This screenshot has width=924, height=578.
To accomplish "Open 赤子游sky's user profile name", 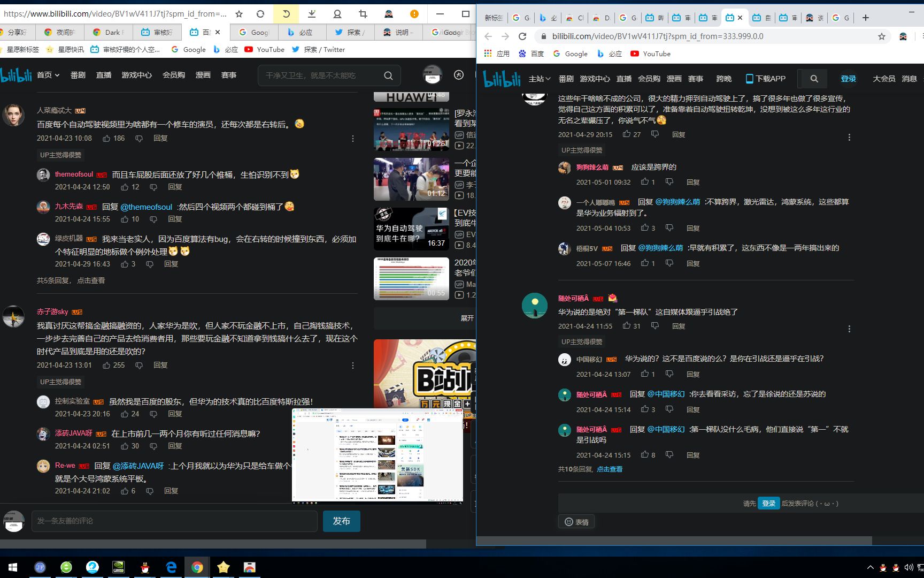I will [x=52, y=311].
